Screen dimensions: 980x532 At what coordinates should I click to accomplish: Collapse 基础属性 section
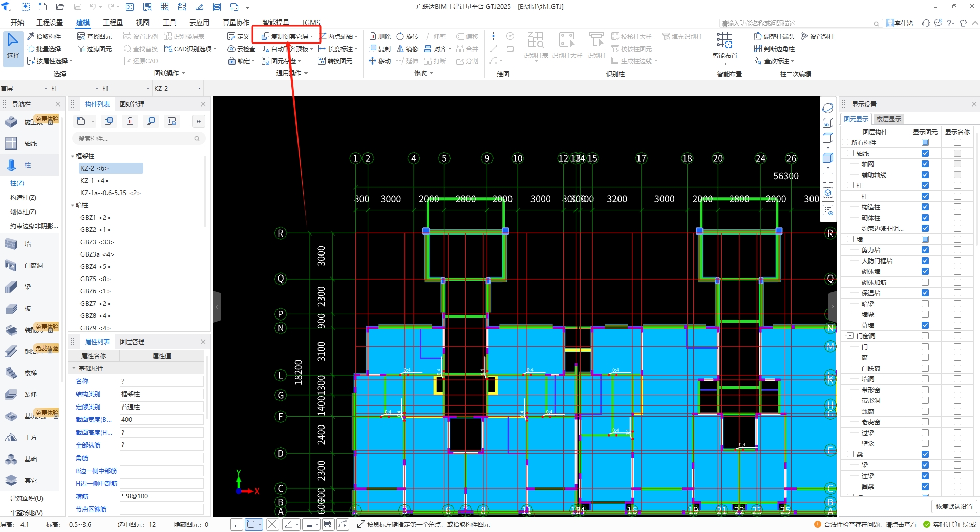[x=74, y=368]
